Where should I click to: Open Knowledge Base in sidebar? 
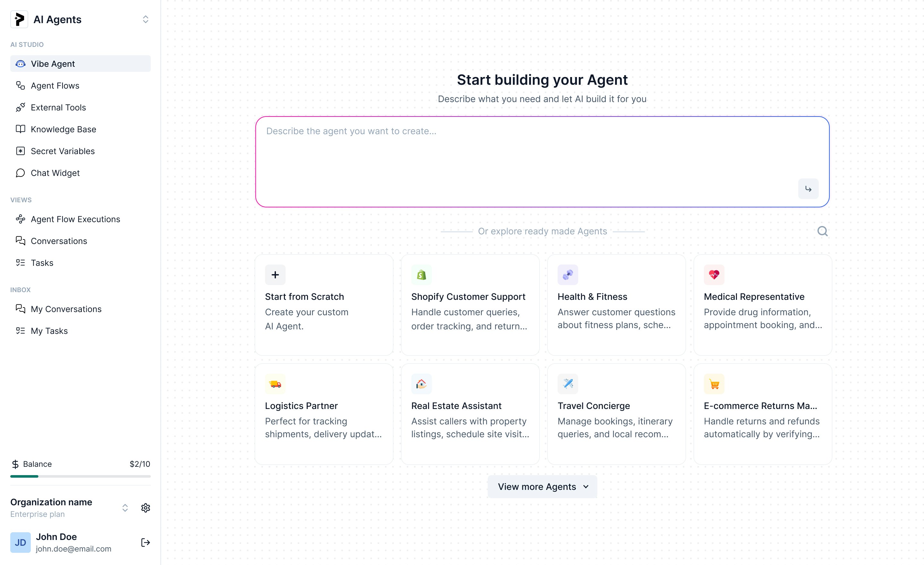(64, 129)
